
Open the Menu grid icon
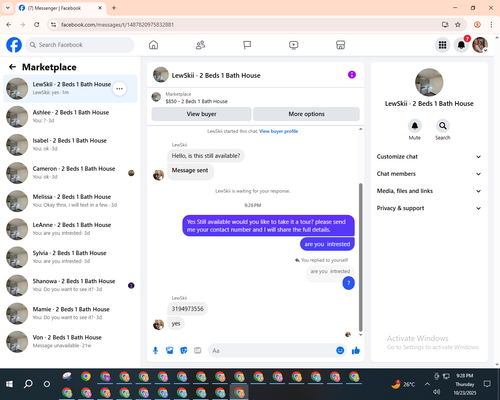tap(442, 45)
